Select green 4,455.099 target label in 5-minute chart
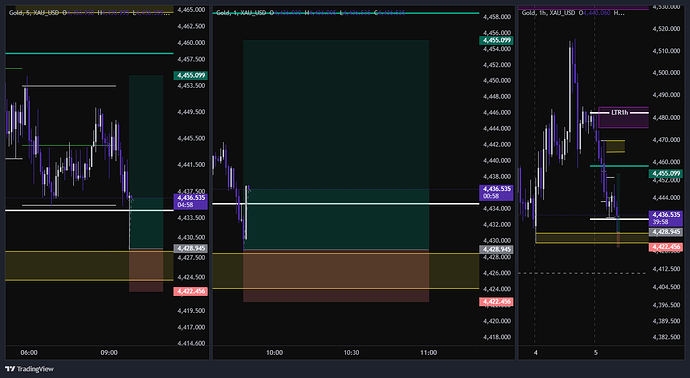The height and width of the screenshot is (378, 690). tap(191, 75)
